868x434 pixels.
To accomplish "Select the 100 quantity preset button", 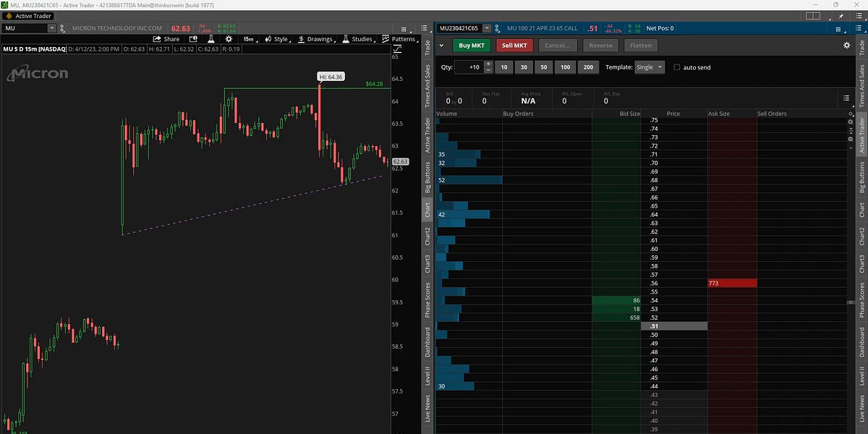I will 565,67.
